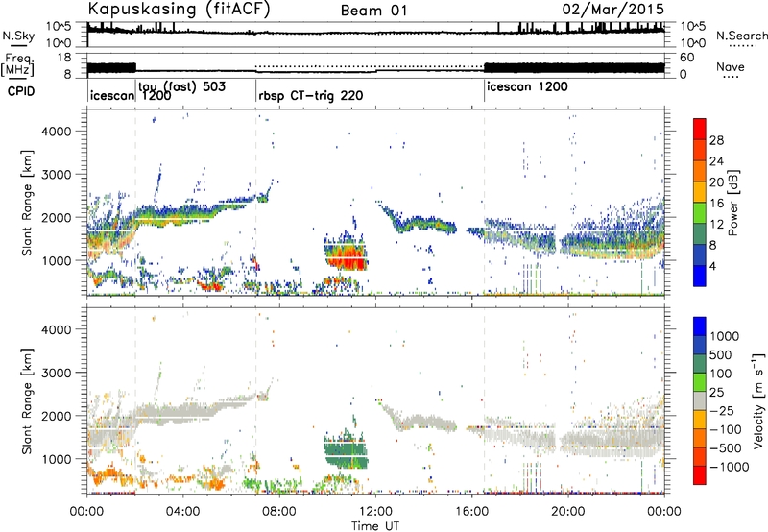Click the "04:00" time axis tick label
The height and width of the screenshot is (532, 768).
pos(182,512)
